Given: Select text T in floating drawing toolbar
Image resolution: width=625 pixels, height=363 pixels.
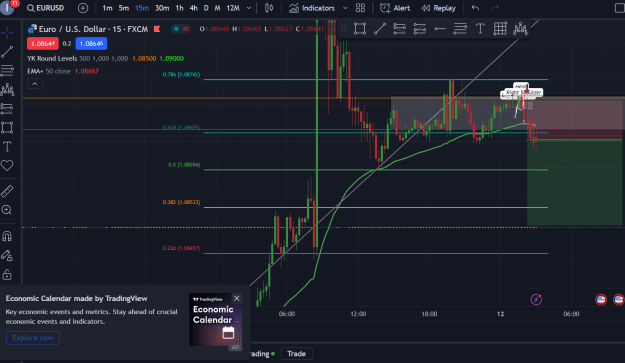Looking at the screenshot, I should [x=480, y=28].
